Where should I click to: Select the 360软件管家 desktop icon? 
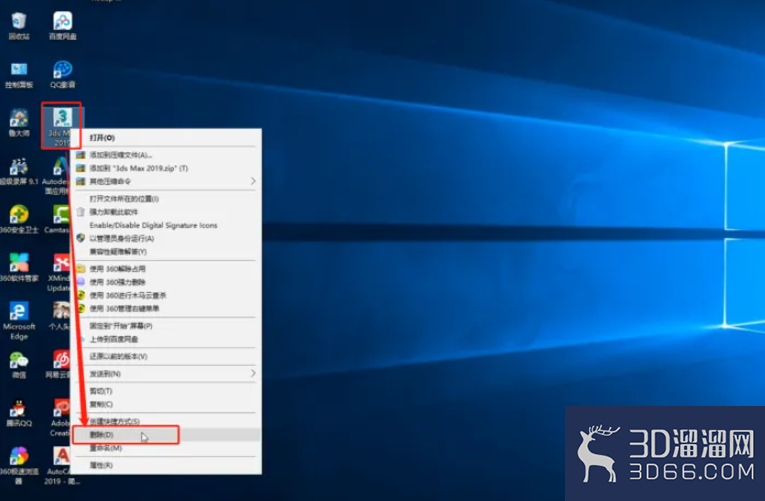tap(19, 267)
